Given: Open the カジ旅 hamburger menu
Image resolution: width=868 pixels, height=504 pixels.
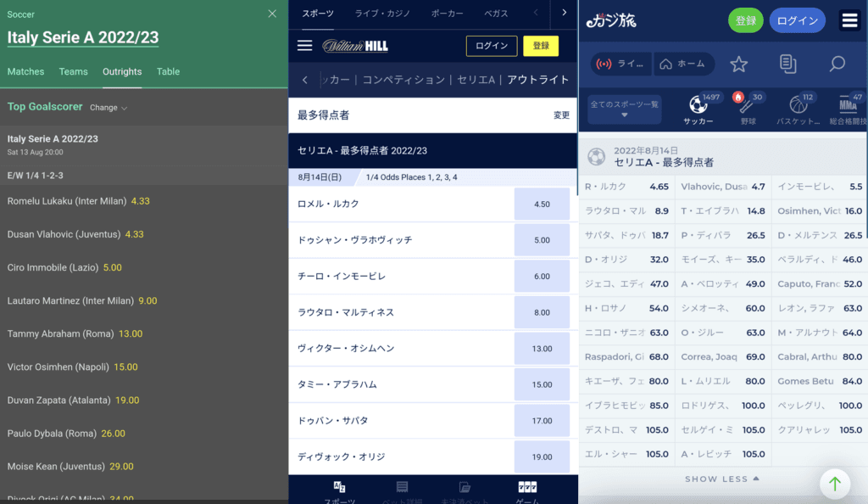Looking at the screenshot, I should pyautogui.click(x=849, y=20).
